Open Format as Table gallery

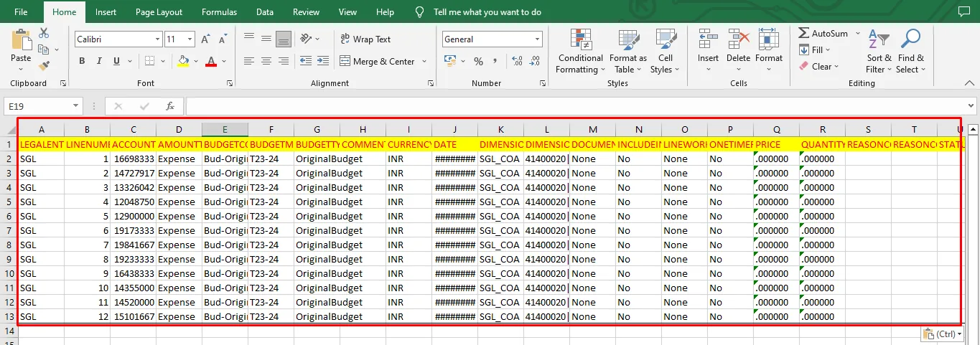[628, 52]
